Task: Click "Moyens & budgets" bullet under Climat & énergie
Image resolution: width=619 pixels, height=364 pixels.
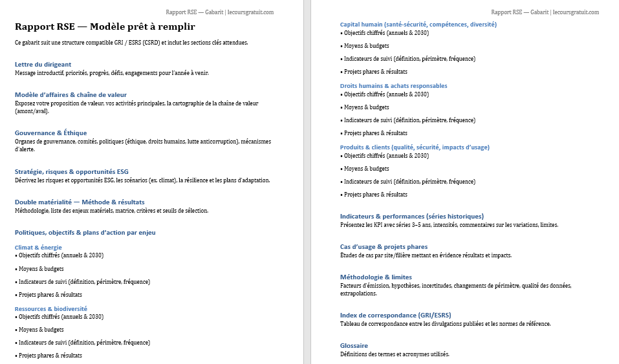Action: (x=42, y=268)
